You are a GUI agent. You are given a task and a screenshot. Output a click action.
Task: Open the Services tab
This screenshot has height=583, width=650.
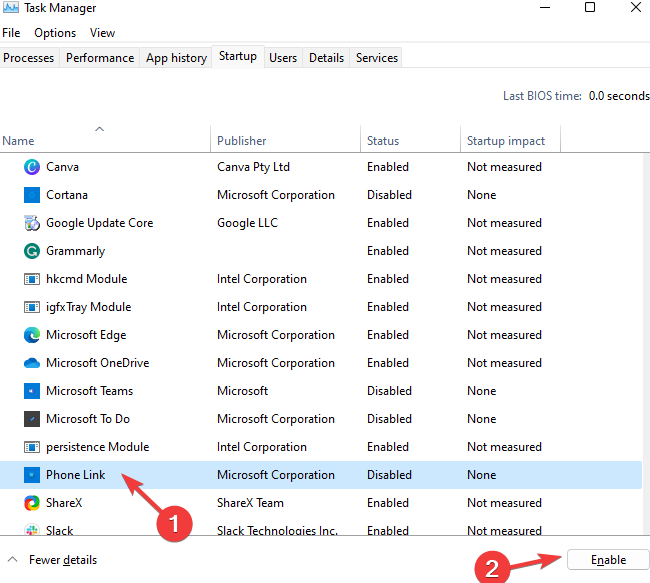(x=377, y=58)
